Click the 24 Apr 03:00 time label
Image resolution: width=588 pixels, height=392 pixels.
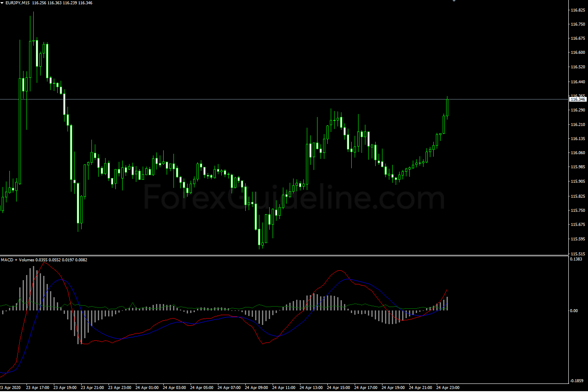coord(174,388)
